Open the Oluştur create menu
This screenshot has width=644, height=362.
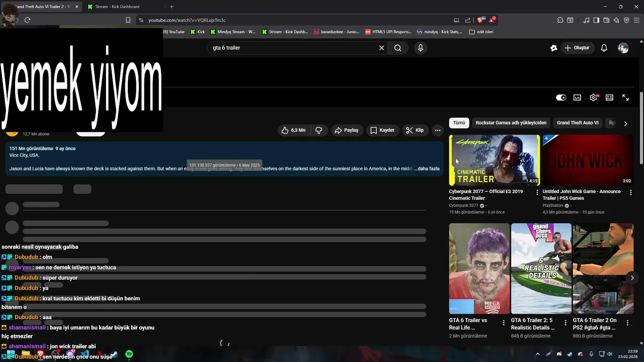tap(577, 48)
